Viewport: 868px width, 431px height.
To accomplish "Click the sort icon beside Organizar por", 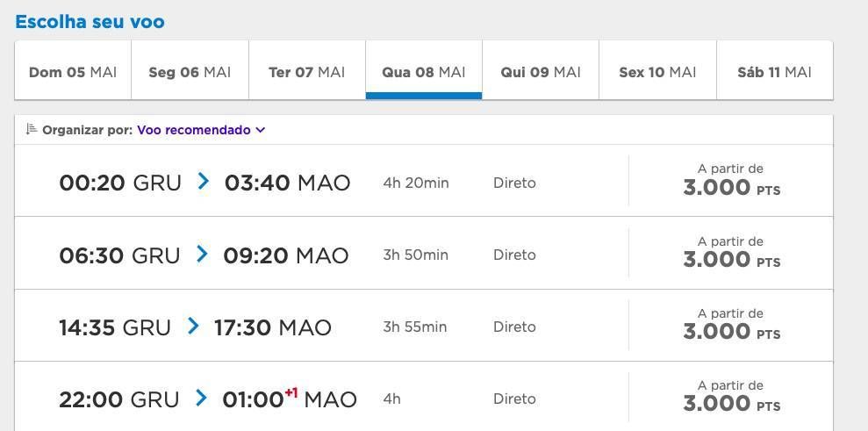I will pos(31,130).
